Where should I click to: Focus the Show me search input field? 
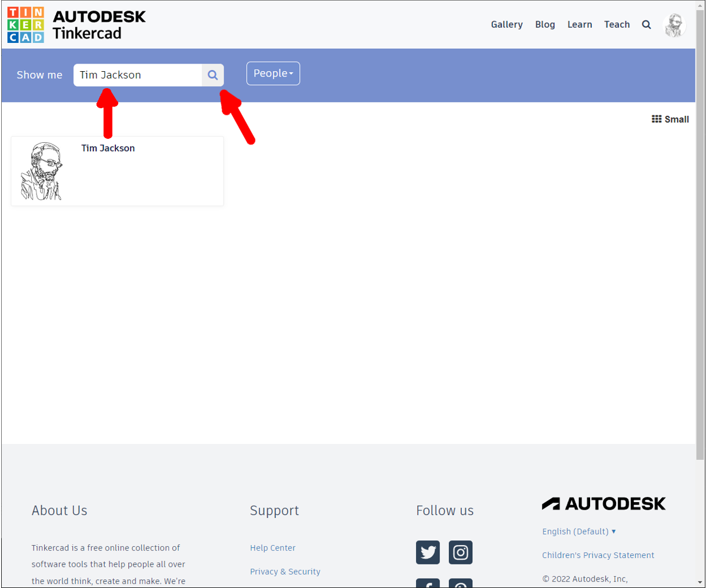[138, 75]
